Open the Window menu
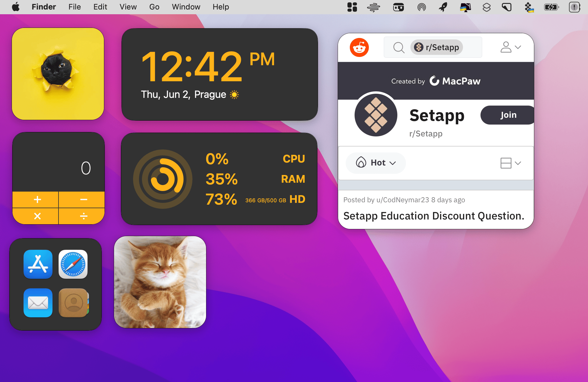588x382 pixels. 186,7
